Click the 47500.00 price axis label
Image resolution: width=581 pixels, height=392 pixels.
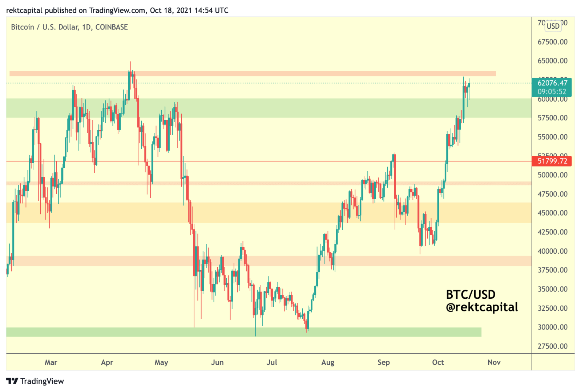552,194
